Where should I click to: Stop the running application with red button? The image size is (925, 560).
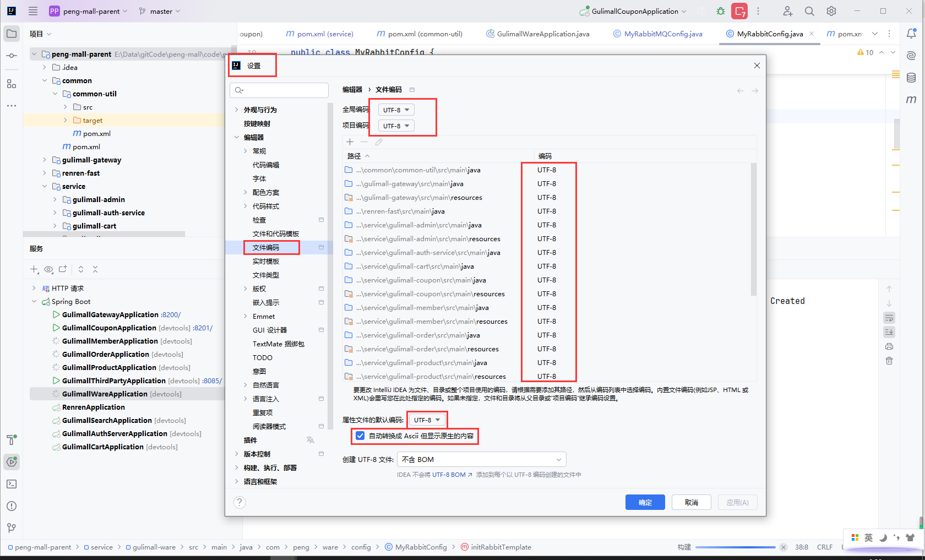coord(739,11)
